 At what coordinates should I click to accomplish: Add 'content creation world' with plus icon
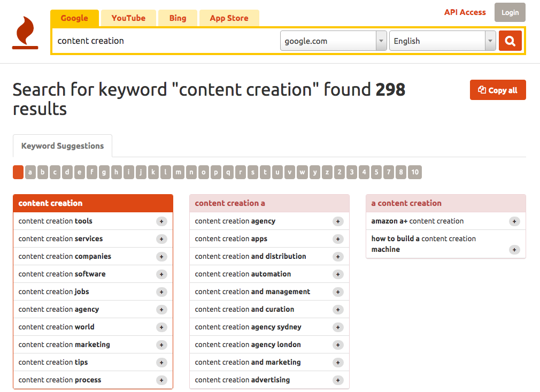pos(161,327)
